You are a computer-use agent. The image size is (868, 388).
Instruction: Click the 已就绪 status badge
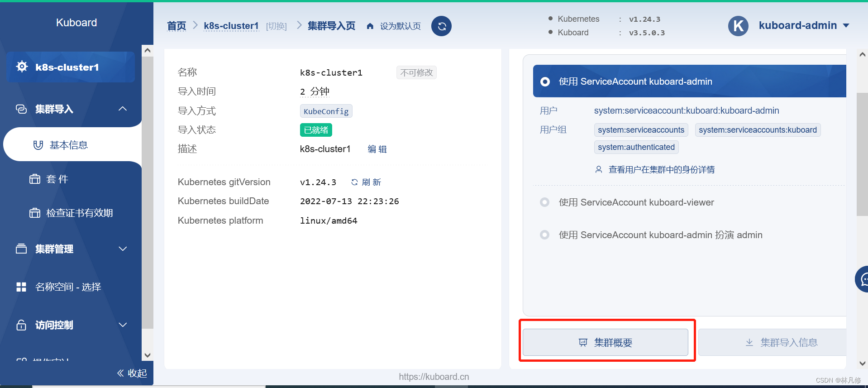[x=316, y=130]
